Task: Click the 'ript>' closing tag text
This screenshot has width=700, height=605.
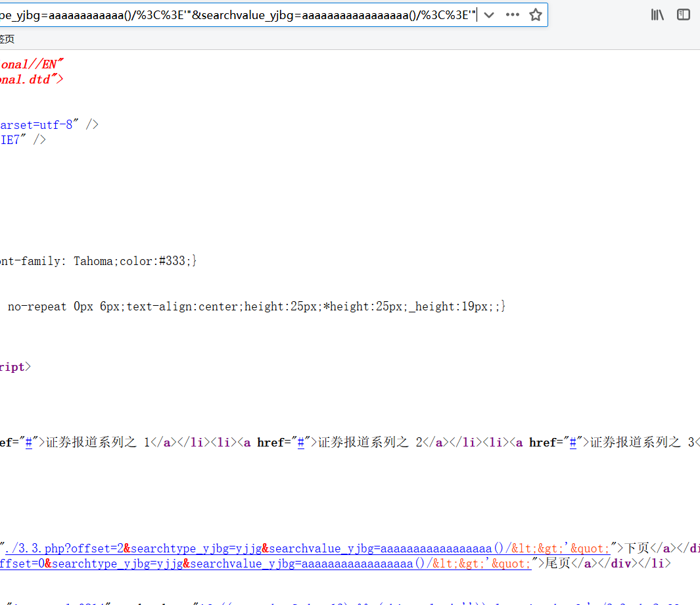Action: [15, 367]
